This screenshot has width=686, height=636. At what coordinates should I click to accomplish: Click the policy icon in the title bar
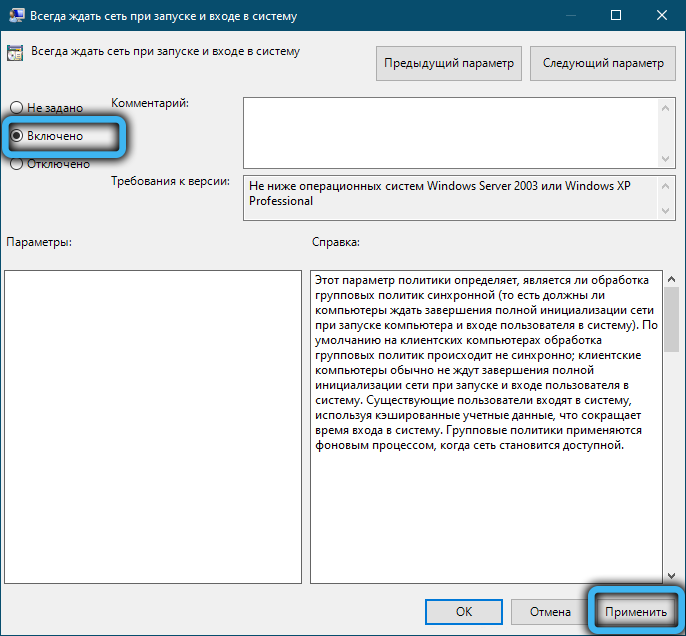[15, 16]
